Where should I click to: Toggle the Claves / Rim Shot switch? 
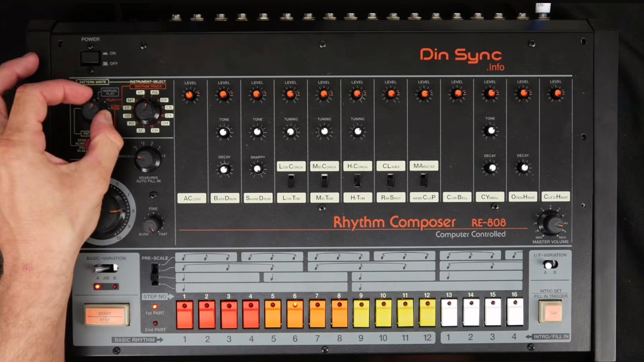coord(390,181)
